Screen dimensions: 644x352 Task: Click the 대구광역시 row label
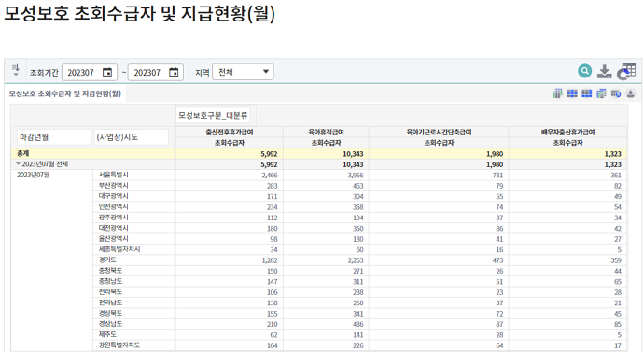pos(113,196)
